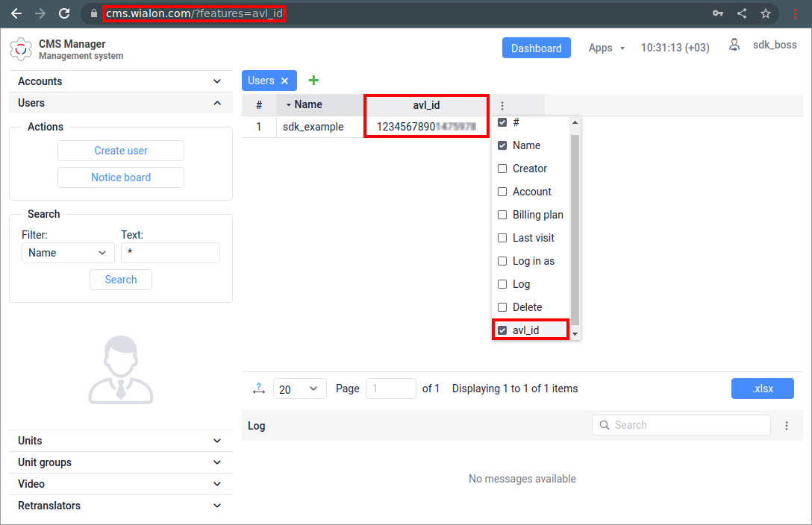This screenshot has width=812, height=525.
Task: Click the column auto-width arrows icon
Action: tap(258, 389)
